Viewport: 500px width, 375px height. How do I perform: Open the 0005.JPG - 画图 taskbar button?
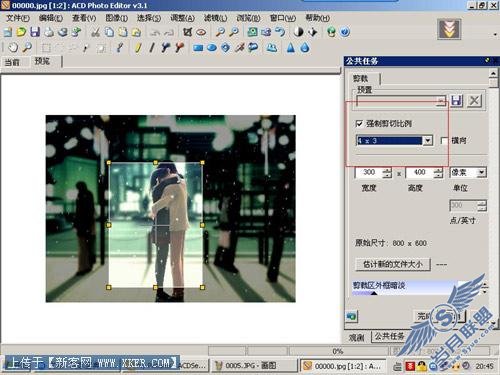pos(254,366)
